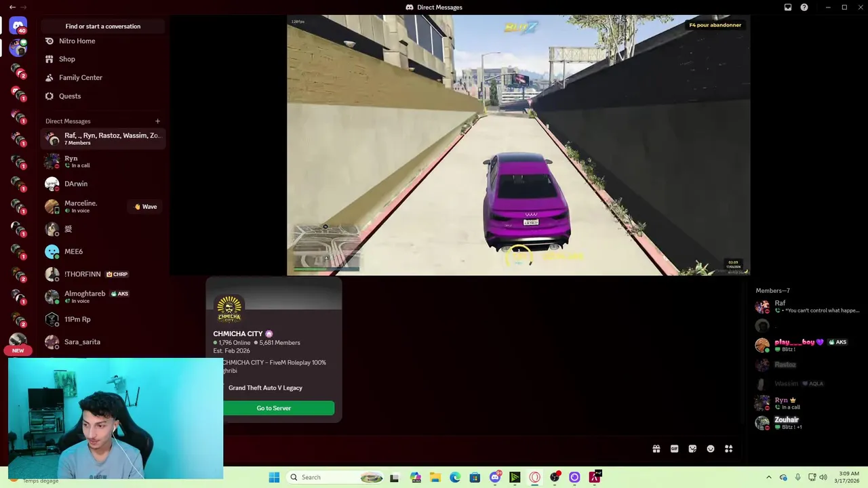Open the apps launcher icon in chat bar
This screenshot has width=868, height=488.
[x=729, y=449]
